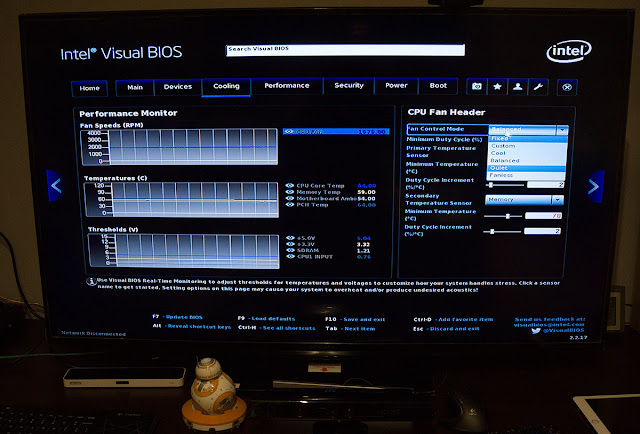Click primary sensor's Duty Cycle Increment slider
The width and height of the screenshot is (640, 434).
tap(505, 185)
